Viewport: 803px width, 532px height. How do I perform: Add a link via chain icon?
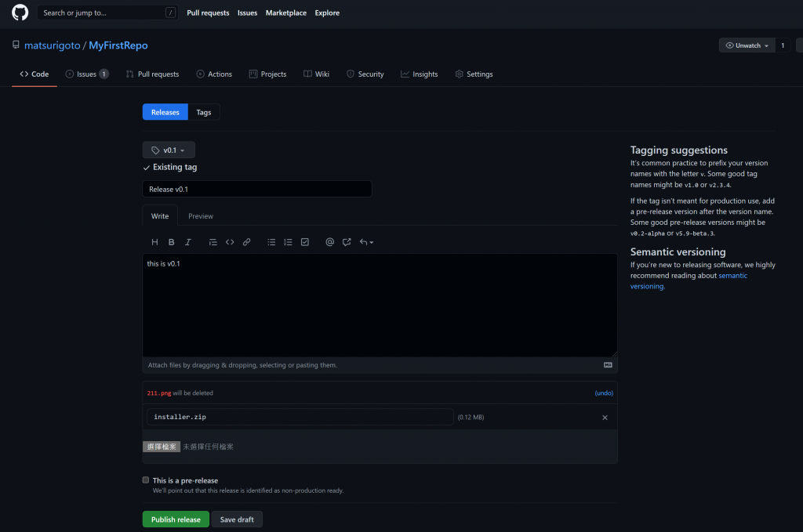(x=247, y=242)
